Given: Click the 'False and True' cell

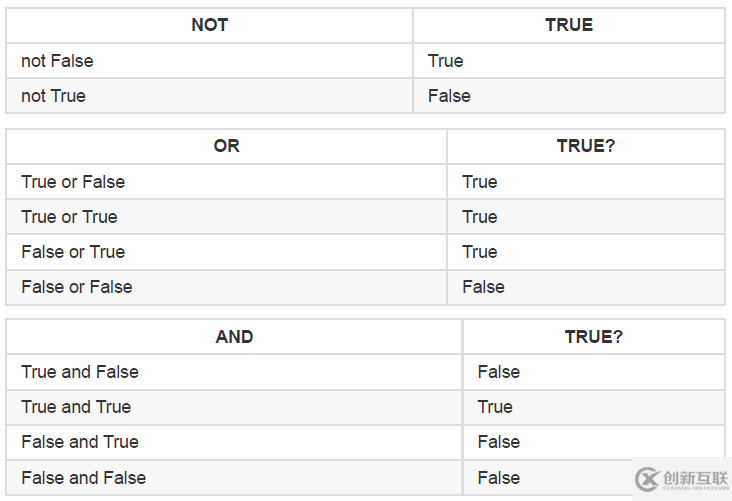Looking at the screenshot, I should coord(234,442).
